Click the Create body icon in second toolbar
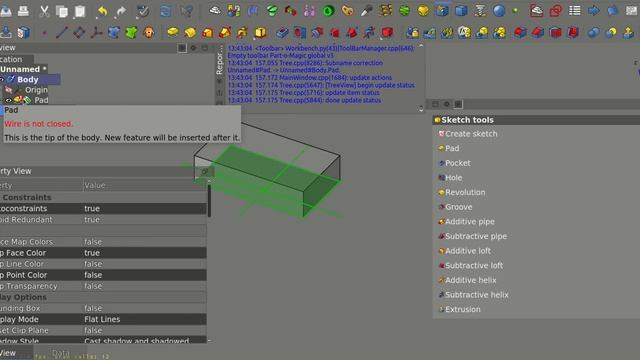Image resolution: width=640 pixels, height=360 pixels. [x=23, y=32]
